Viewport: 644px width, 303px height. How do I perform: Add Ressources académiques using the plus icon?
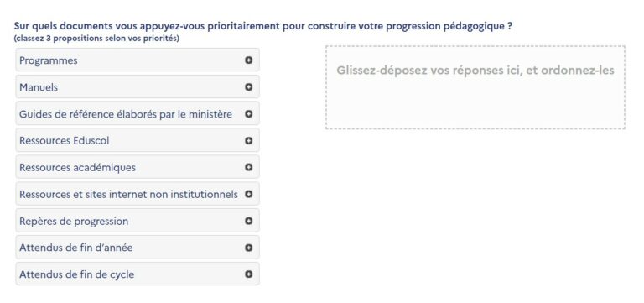(x=248, y=167)
